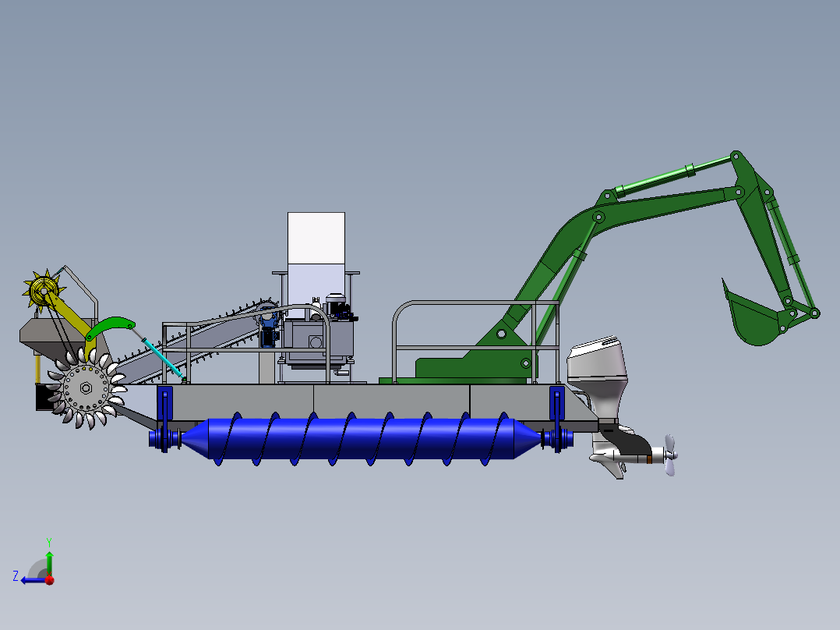Select the cyan hydraulic cylinder near the front
840x630 pixels.
pyautogui.click(x=163, y=358)
